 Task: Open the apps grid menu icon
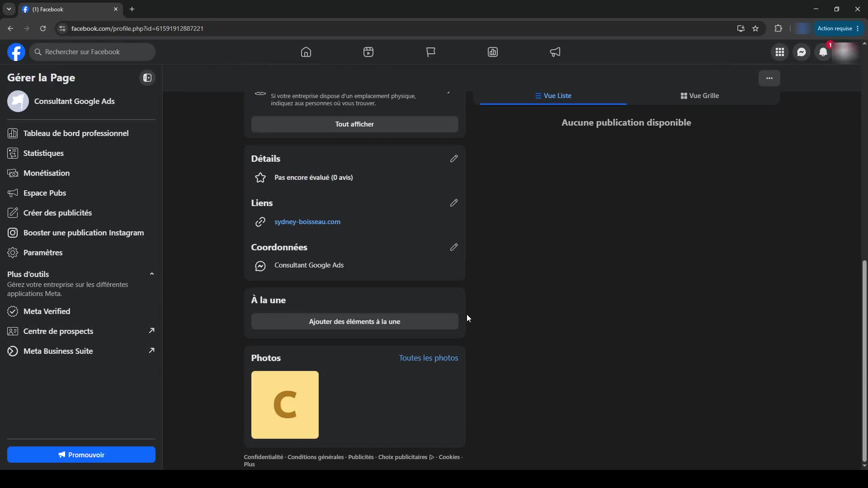[780, 52]
